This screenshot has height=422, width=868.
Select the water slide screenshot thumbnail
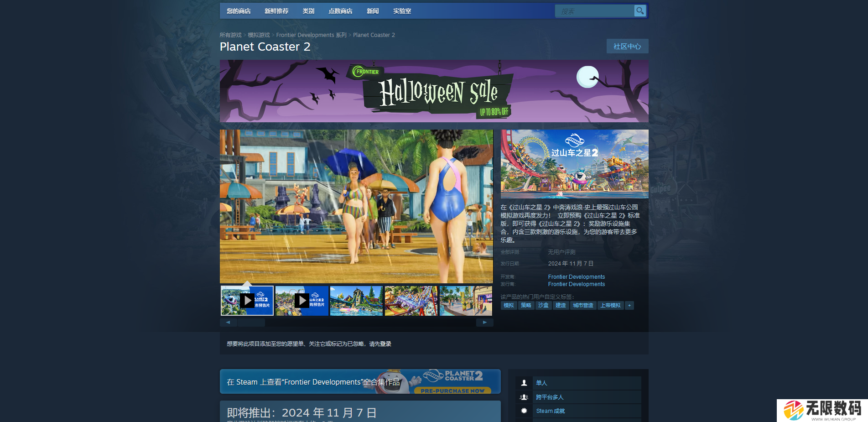[356, 301]
